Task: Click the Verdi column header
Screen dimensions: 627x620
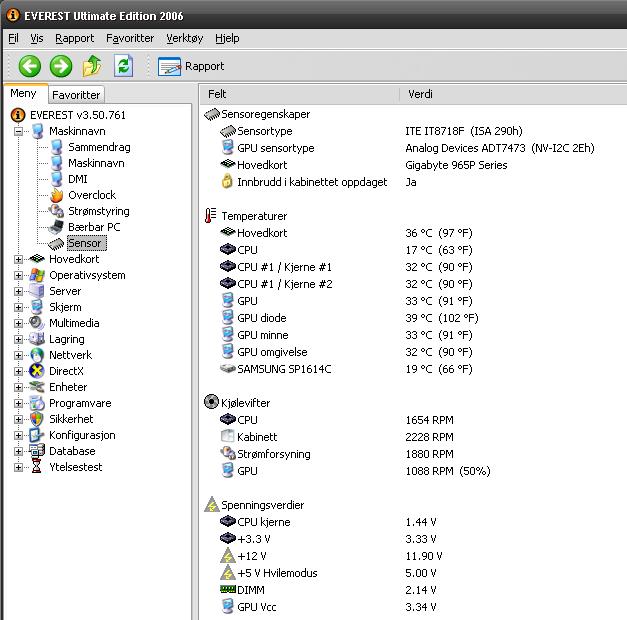Action: tap(513, 94)
